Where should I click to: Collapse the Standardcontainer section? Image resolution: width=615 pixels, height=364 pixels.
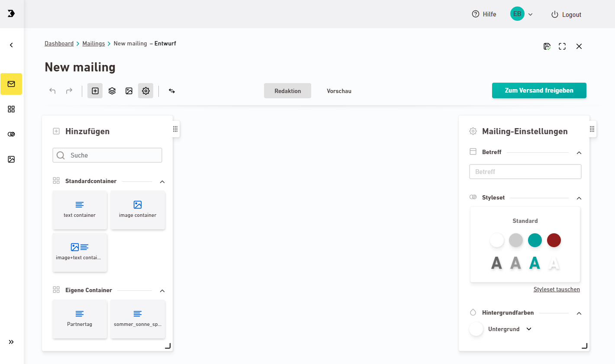162,182
